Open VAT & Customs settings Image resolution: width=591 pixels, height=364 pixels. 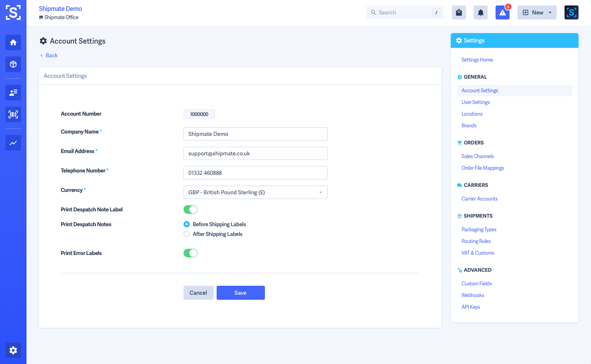click(478, 253)
